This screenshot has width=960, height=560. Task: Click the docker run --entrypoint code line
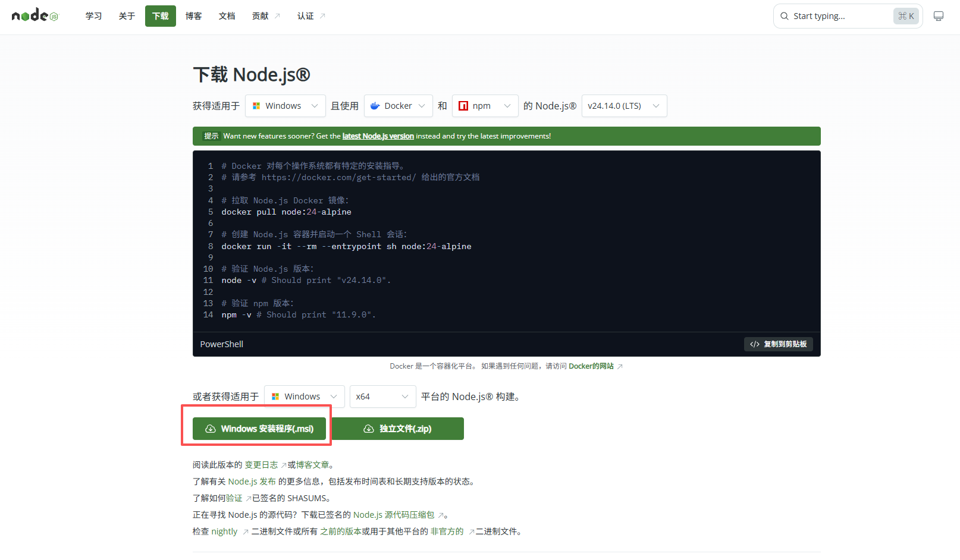point(346,247)
